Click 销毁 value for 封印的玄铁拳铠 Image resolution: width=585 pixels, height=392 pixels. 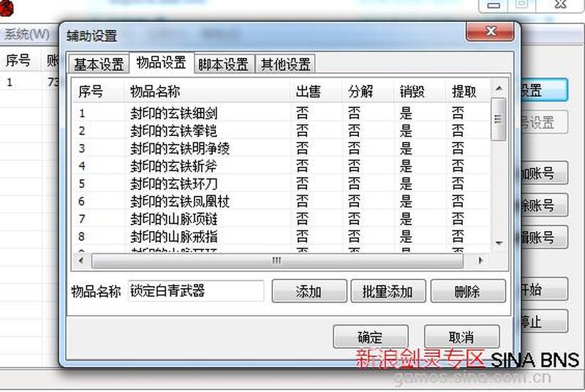pyautogui.click(x=407, y=130)
